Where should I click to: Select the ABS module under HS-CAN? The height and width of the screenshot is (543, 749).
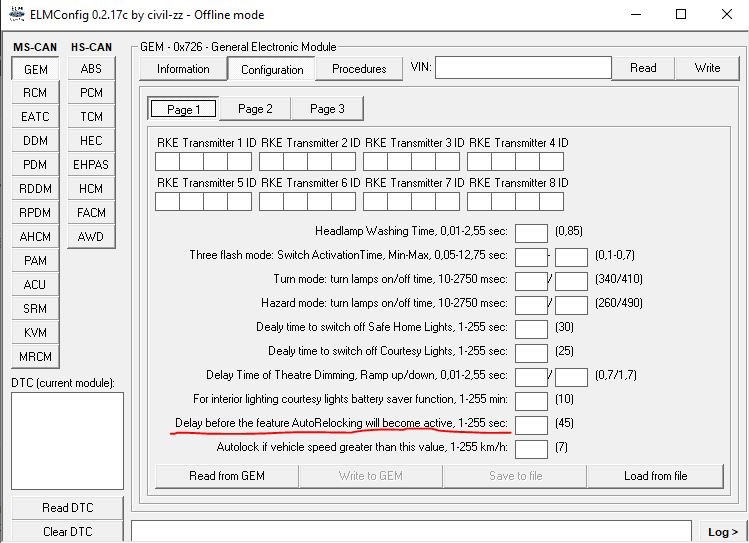[x=91, y=69]
